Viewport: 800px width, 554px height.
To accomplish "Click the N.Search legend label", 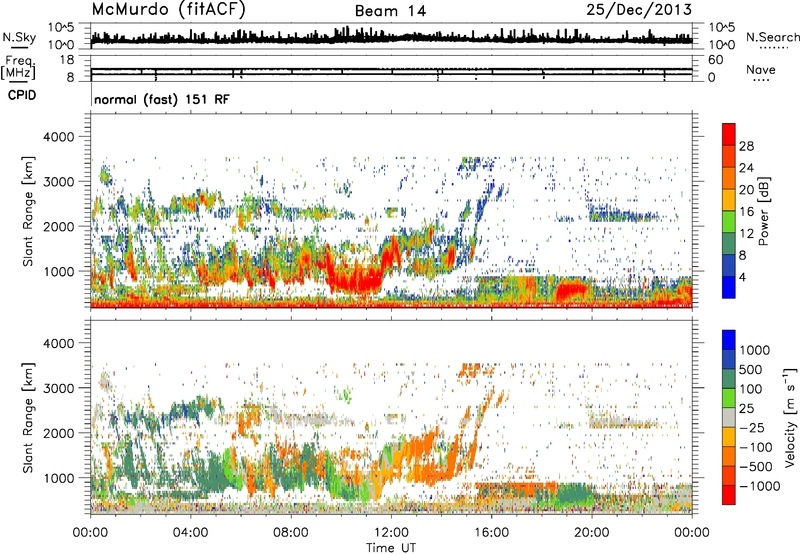I will click(773, 37).
